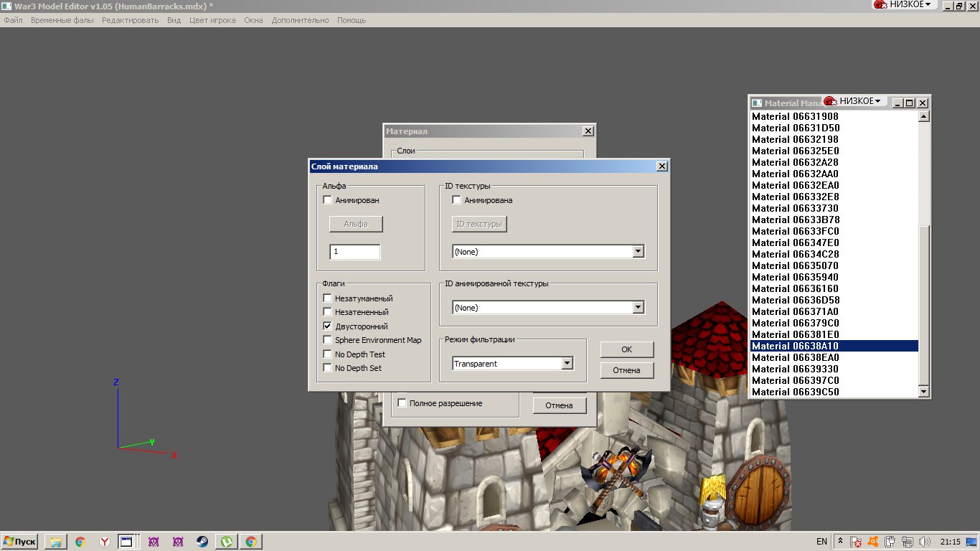Click the volume speaker tray icon
Image resolution: width=980 pixels, height=551 pixels.
click(x=925, y=542)
